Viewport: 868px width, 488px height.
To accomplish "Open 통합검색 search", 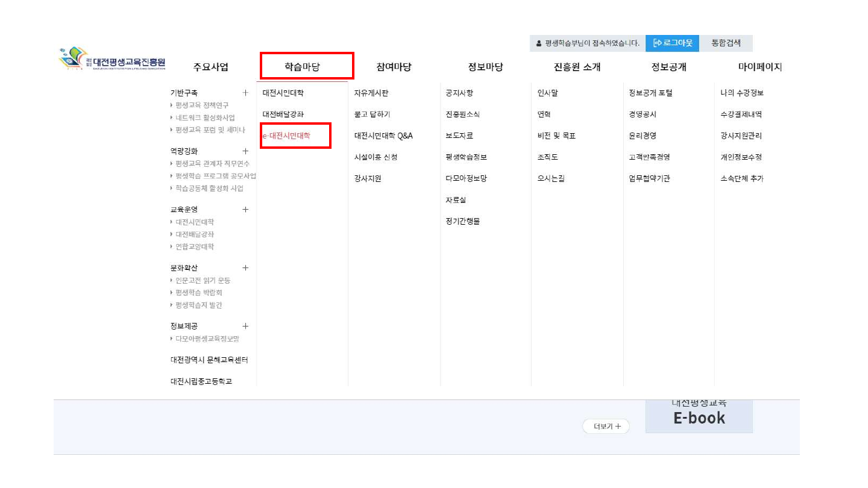I will coord(726,43).
